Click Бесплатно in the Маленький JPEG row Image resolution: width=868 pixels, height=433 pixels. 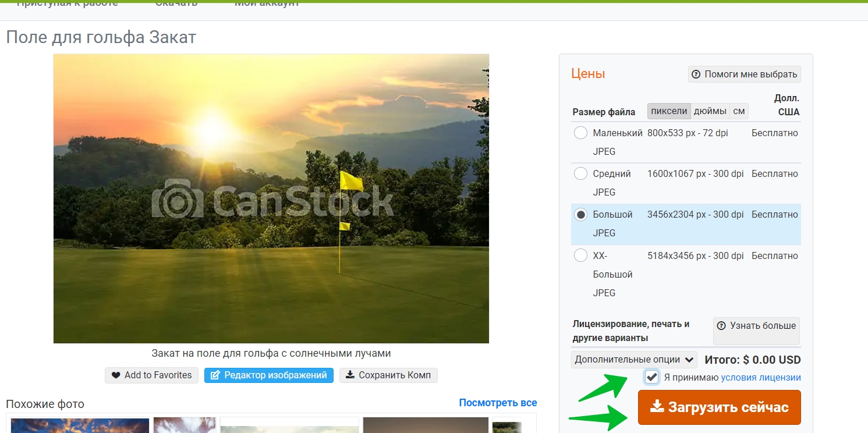[775, 133]
